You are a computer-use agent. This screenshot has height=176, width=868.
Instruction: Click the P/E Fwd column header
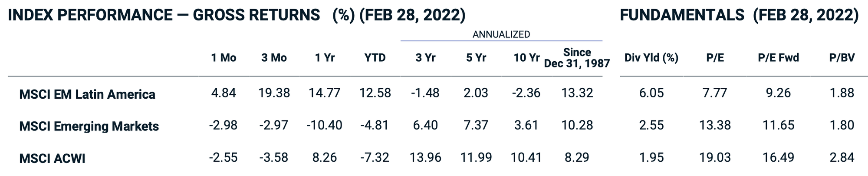(778, 58)
